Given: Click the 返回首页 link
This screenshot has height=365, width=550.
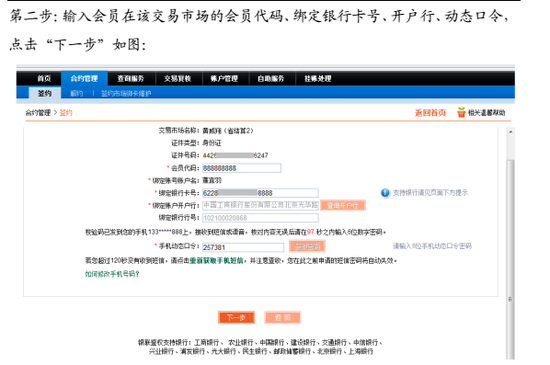Looking at the screenshot, I should point(430,113).
